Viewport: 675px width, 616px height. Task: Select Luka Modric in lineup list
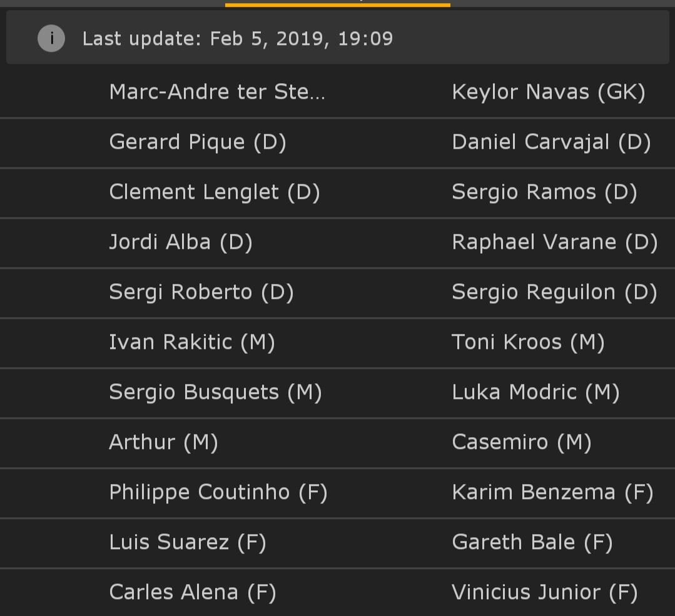[535, 393]
